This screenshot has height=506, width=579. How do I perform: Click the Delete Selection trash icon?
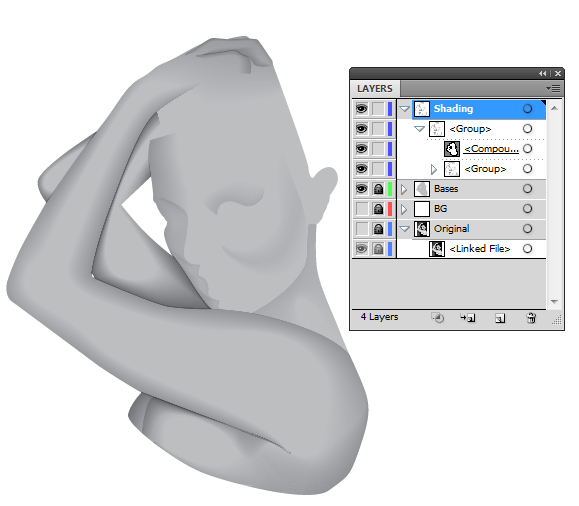pos(531,318)
